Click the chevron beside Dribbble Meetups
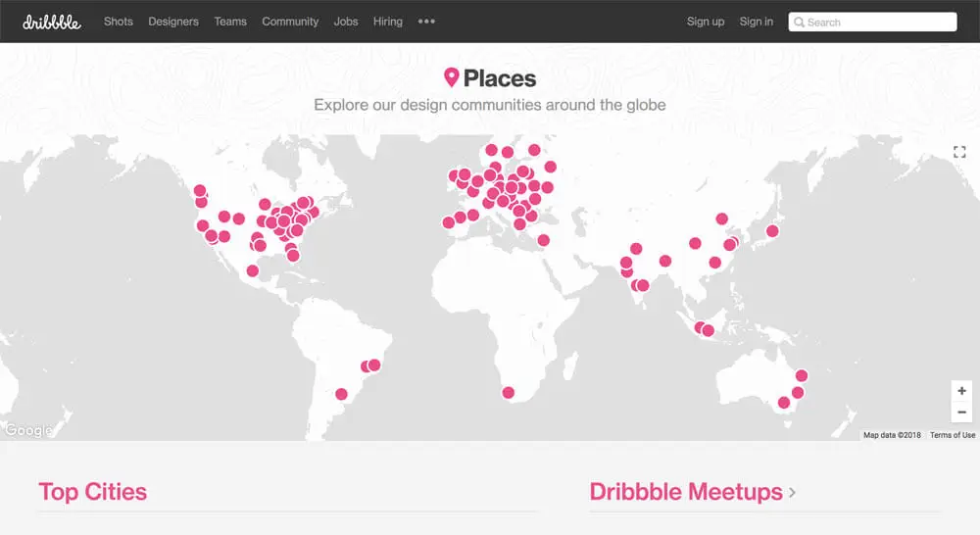The width and height of the screenshot is (980, 535). [792, 493]
